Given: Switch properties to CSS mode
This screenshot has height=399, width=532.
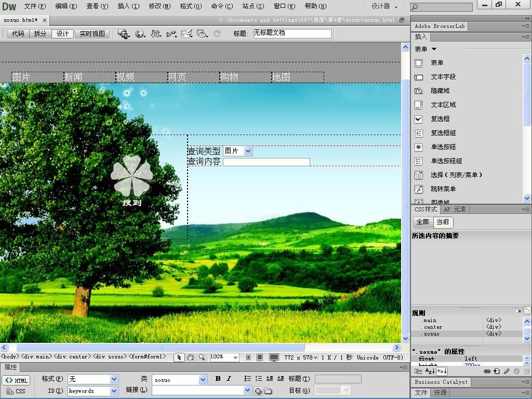Looking at the screenshot, I should coord(16,391).
